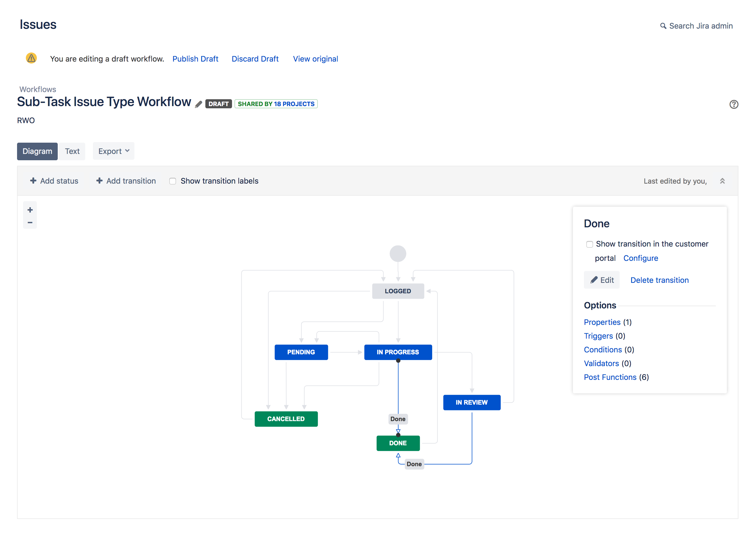Select the green CANCELLED status node
This screenshot has width=756, height=536.
pos(286,419)
